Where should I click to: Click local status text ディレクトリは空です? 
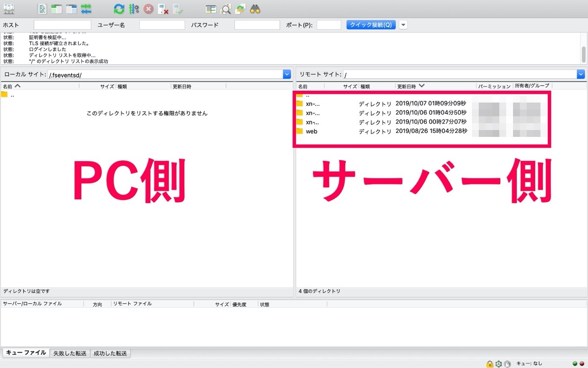tap(26, 291)
